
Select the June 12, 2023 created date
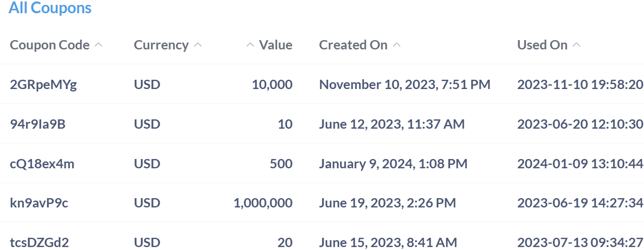392,124
